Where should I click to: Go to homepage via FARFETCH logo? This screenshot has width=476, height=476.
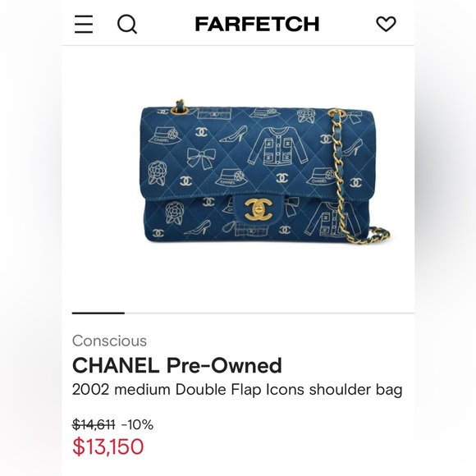point(257,24)
